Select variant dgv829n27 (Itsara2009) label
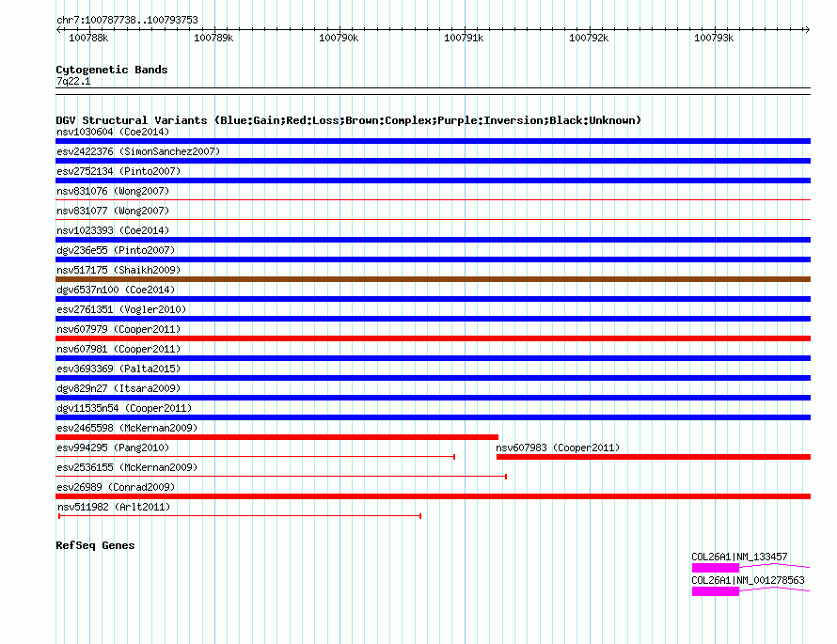The height and width of the screenshot is (644, 837). pos(118,388)
